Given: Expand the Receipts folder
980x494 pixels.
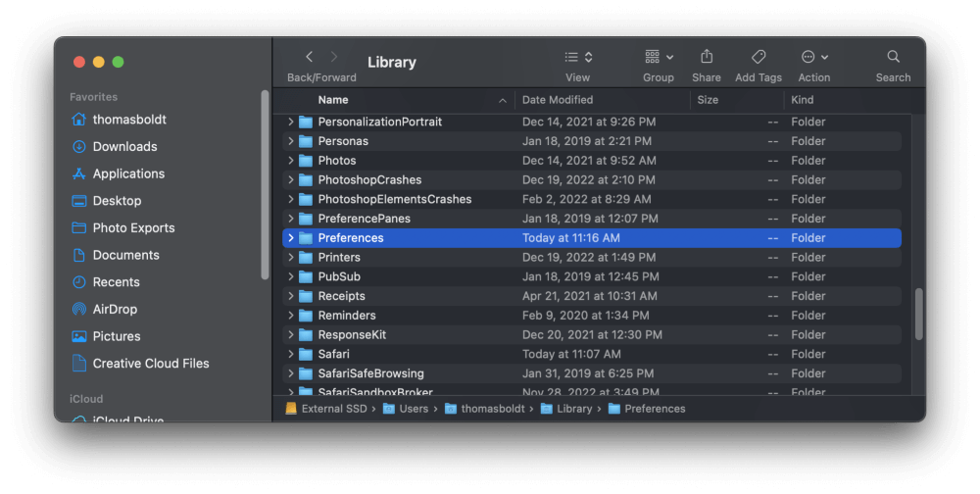Looking at the screenshot, I should coord(291,296).
